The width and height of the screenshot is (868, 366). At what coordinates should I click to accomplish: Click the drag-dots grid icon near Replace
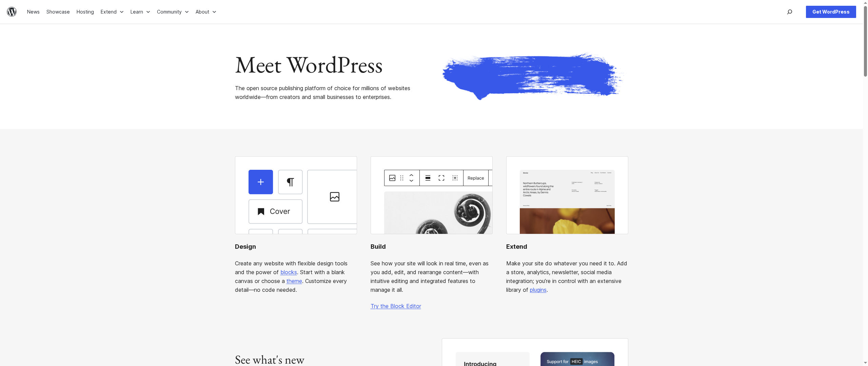(x=455, y=178)
